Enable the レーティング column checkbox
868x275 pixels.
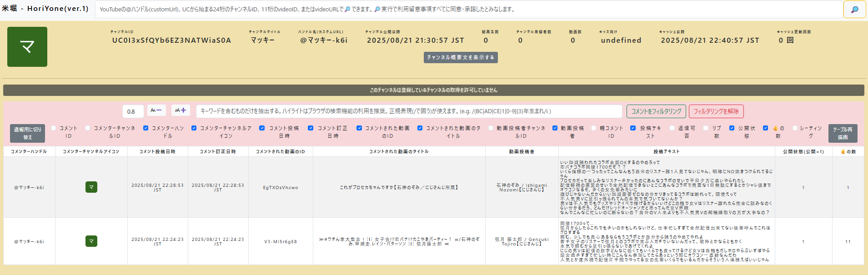pos(795,128)
